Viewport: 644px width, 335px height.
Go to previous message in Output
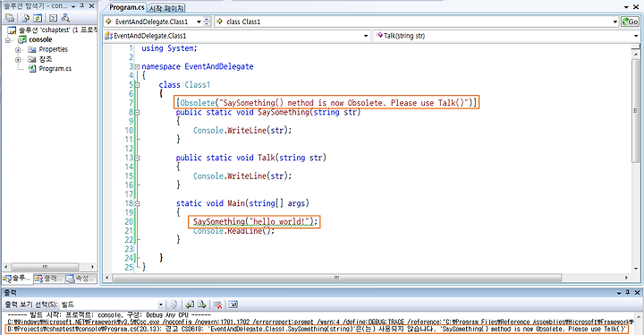click(190, 305)
